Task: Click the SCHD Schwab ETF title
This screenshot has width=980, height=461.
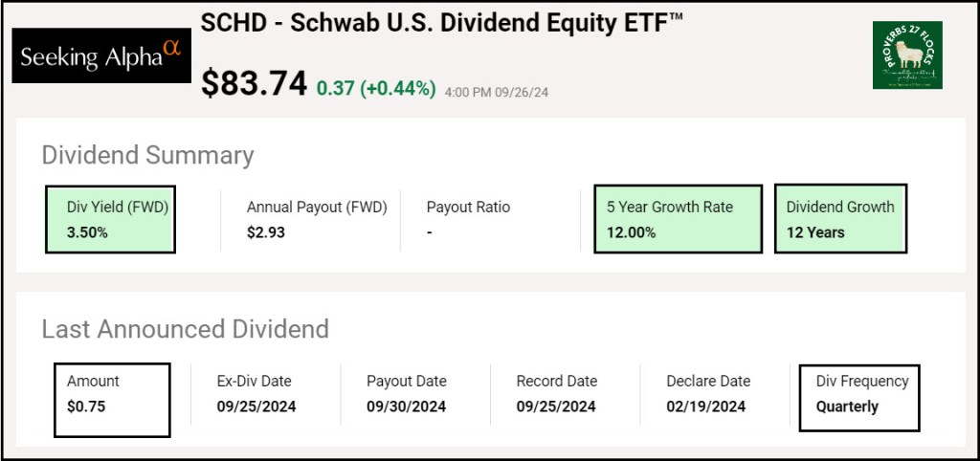Action: click(442, 25)
